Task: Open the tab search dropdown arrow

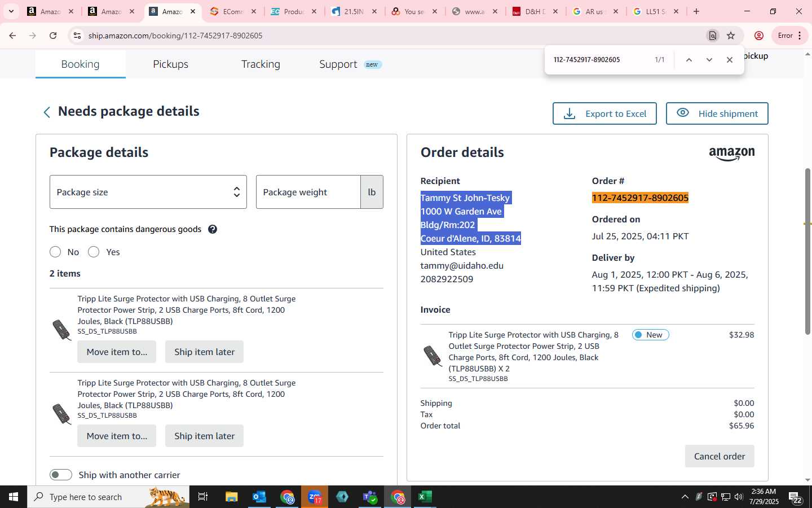Action: [x=11, y=11]
